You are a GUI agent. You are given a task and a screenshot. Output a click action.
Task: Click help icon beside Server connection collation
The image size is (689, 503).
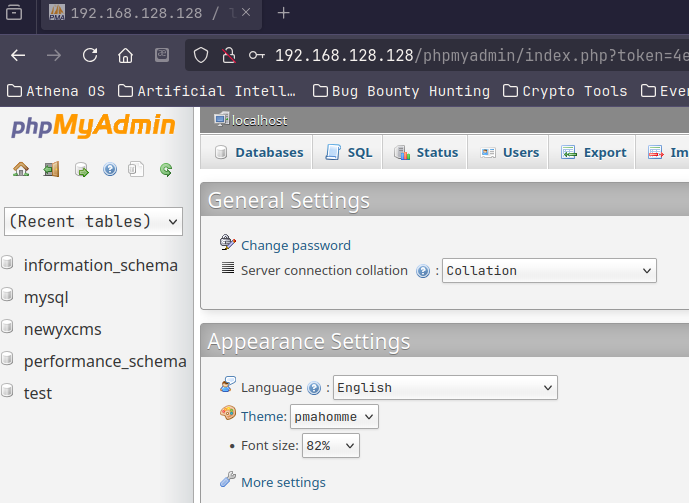[x=423, y=271]
